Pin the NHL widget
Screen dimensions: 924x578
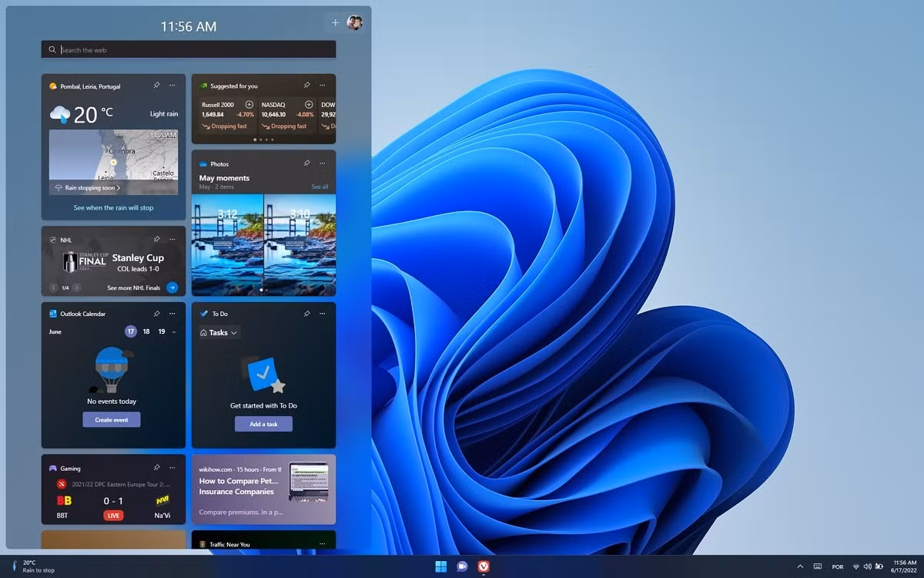pyautogui.click(x=156, y=240)
